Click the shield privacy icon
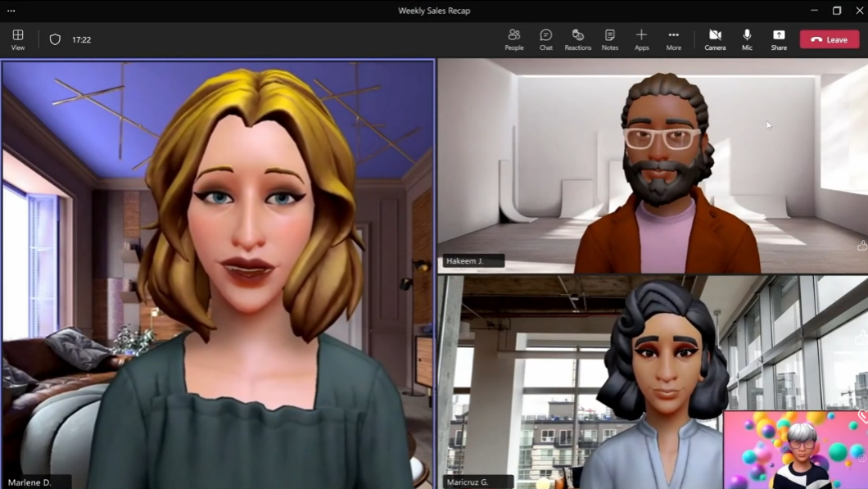 click(55, 39)
